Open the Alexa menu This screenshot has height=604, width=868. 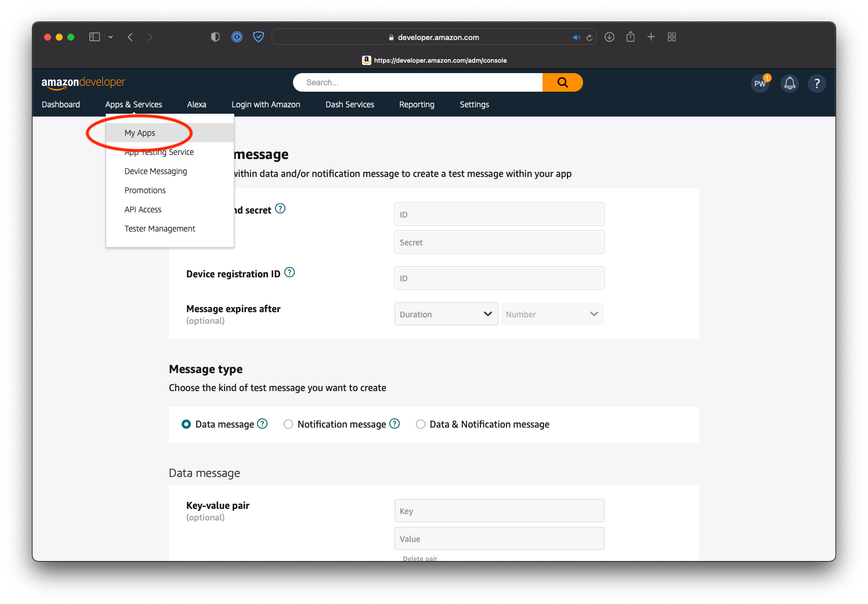tap(197, 104)
